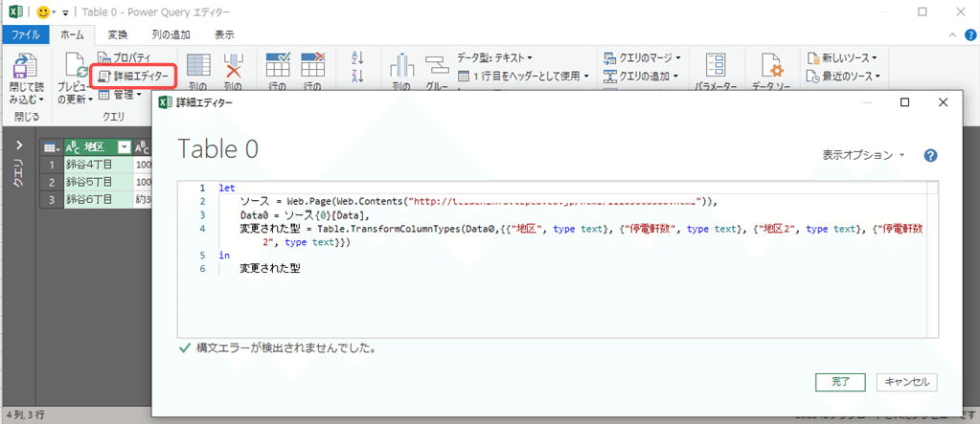Select cell 鉢谷4丁目
The width and height of the screenshot is (980, 424).
98,165
